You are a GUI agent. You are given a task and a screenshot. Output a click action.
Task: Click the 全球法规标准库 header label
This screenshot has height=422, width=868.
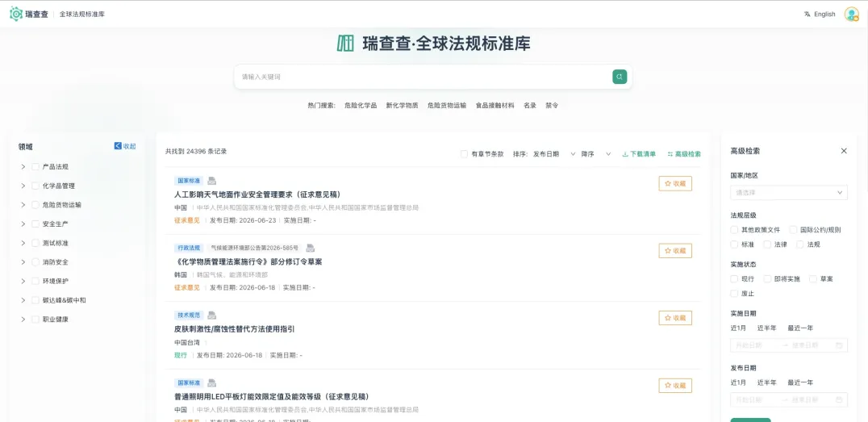(x=82, y=15)
